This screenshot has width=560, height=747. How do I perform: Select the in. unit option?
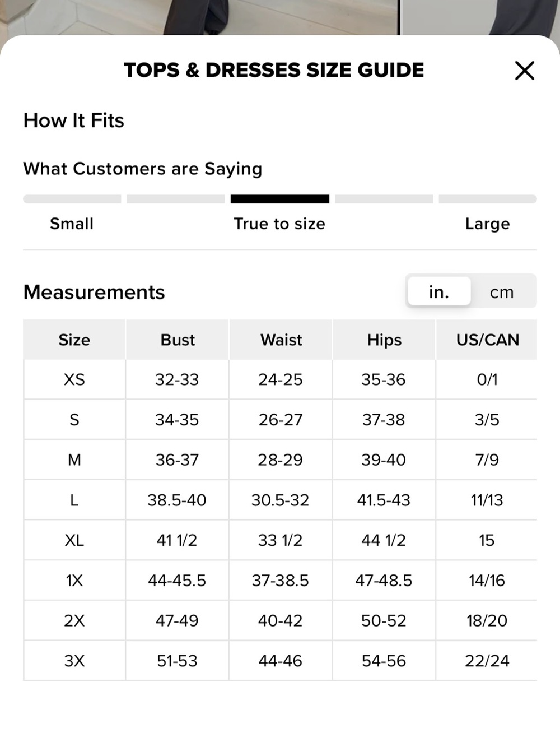(x=439, y=291)
